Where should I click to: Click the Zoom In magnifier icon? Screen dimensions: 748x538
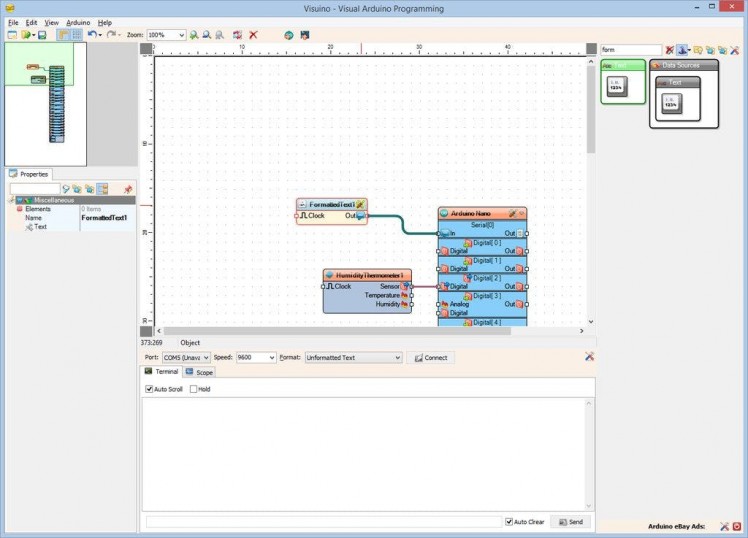(194, 35)
